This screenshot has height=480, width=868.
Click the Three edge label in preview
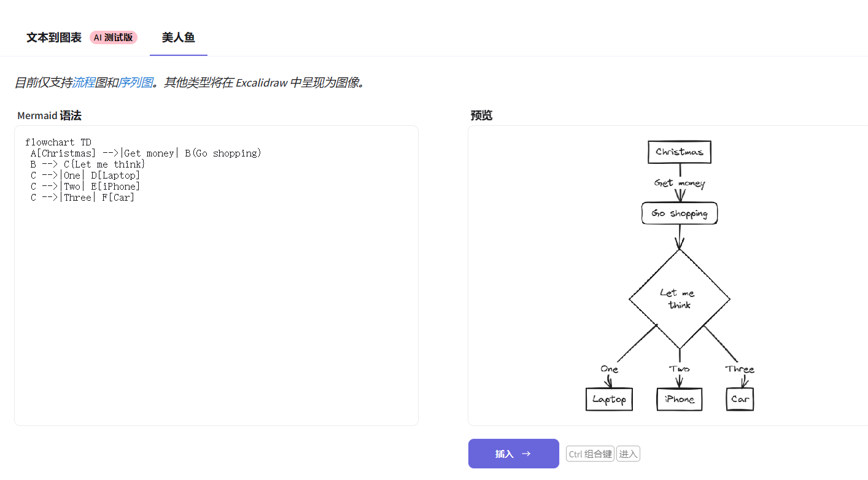[739, 369]
